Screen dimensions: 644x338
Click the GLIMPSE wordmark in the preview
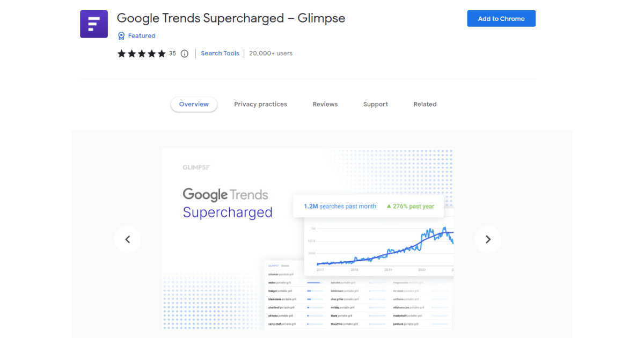point(196,167)
